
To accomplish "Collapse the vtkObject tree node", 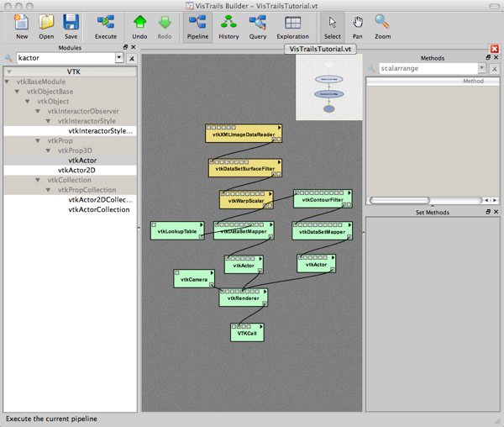I will pos(28,101).
